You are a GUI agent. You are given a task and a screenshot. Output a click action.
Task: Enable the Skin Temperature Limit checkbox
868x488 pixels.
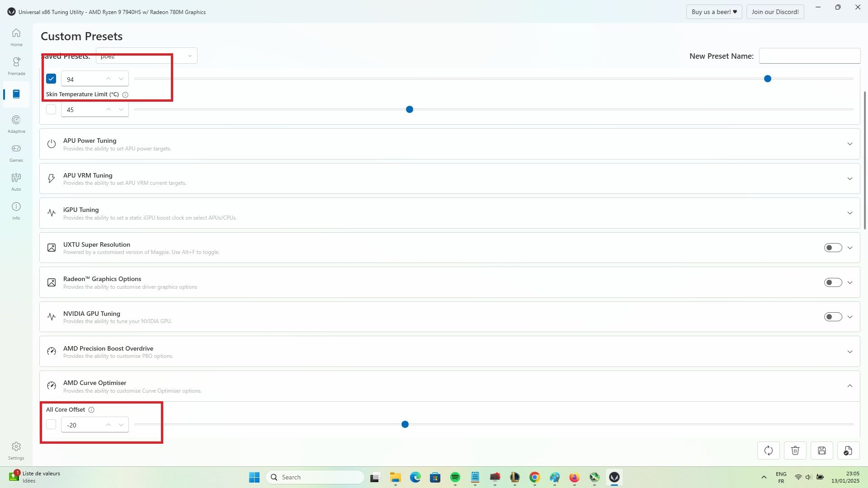click(x=51, y=109)
